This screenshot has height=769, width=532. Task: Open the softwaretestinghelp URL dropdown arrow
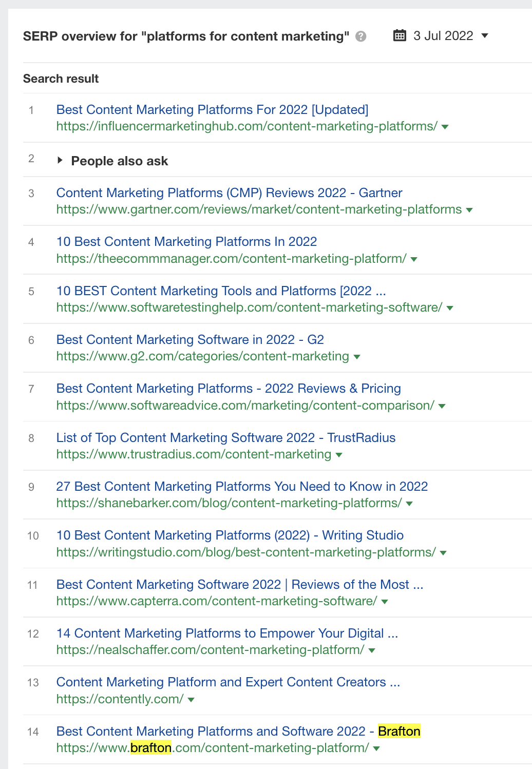click(x=450, y=308)
